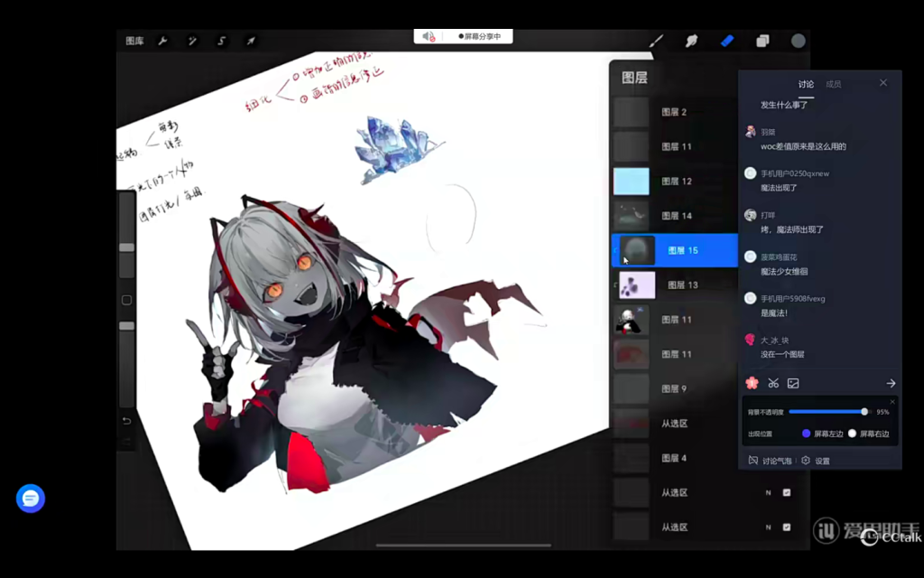Adjust the 背景不透明度 slider handle
Image resolution: width=924 pixels, height=578 pixels.
pos(864,412)
